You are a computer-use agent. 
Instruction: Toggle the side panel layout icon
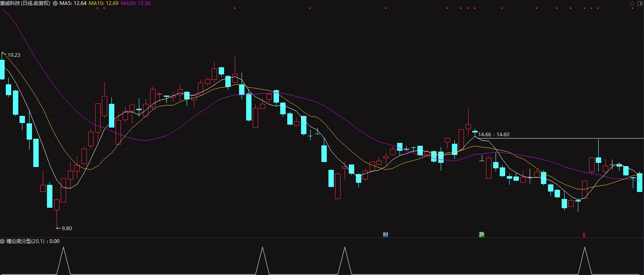coord(640,3)
